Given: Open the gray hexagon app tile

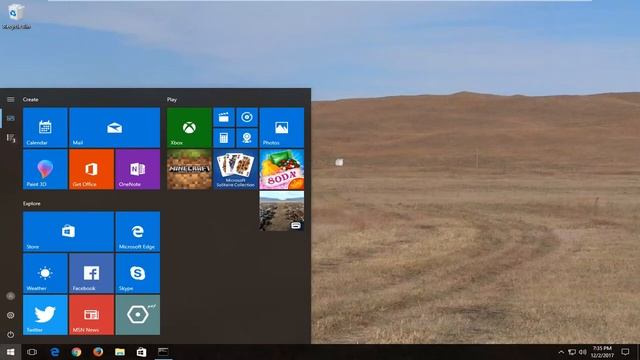Looking at the screenshot, I should tap(138, 315).
